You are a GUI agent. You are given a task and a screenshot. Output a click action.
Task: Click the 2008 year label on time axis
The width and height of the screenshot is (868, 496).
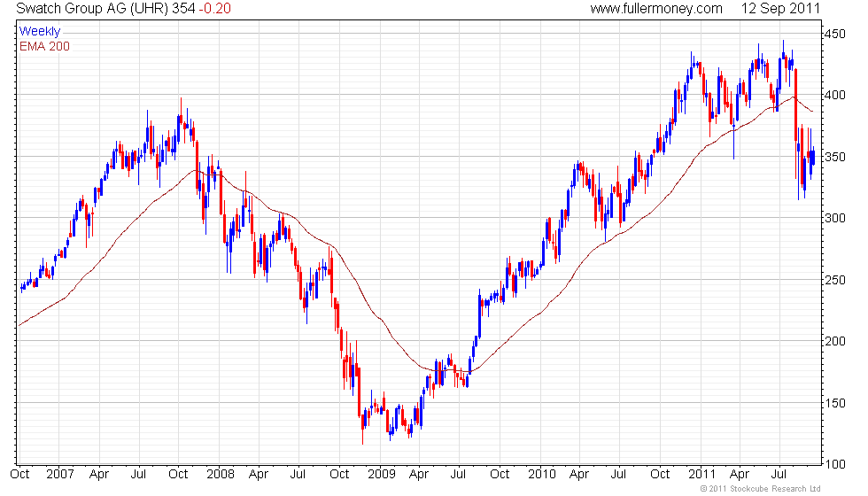pyautogui.click(x=221, y=475)
